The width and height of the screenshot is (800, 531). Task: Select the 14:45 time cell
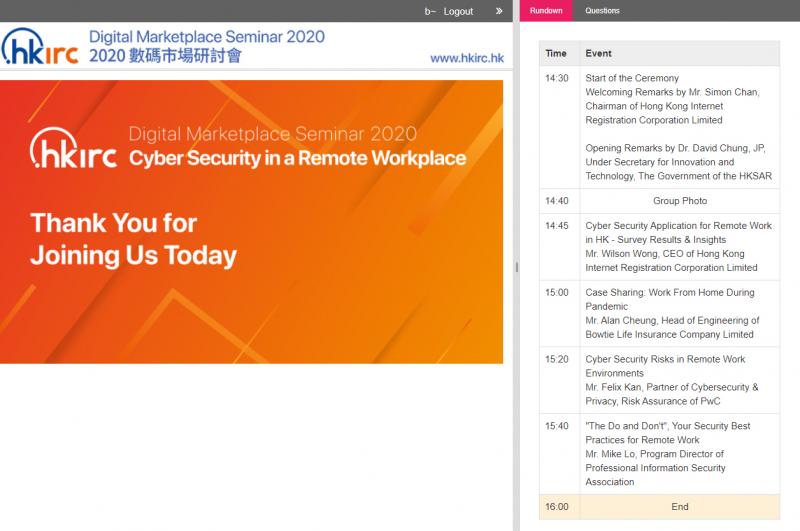coord(559,247)
